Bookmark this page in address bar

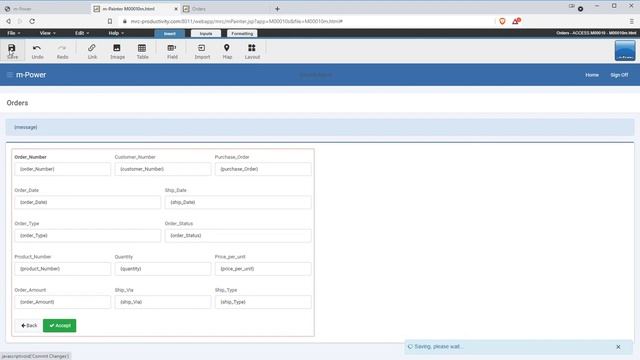click(110, 21)
